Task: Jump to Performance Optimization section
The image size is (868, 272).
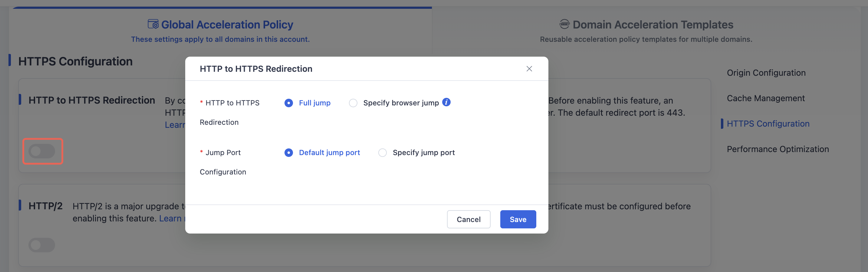Action: tap(778, 149)
